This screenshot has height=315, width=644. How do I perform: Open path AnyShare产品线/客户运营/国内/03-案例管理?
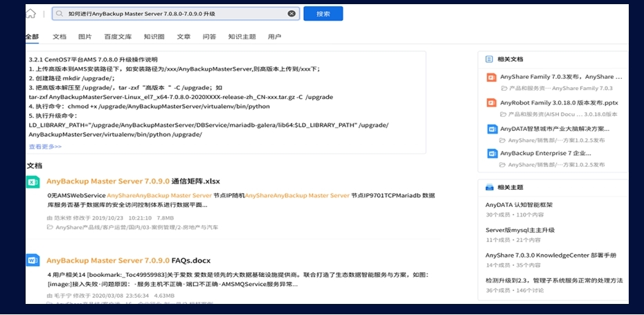[x=137, y=227]
